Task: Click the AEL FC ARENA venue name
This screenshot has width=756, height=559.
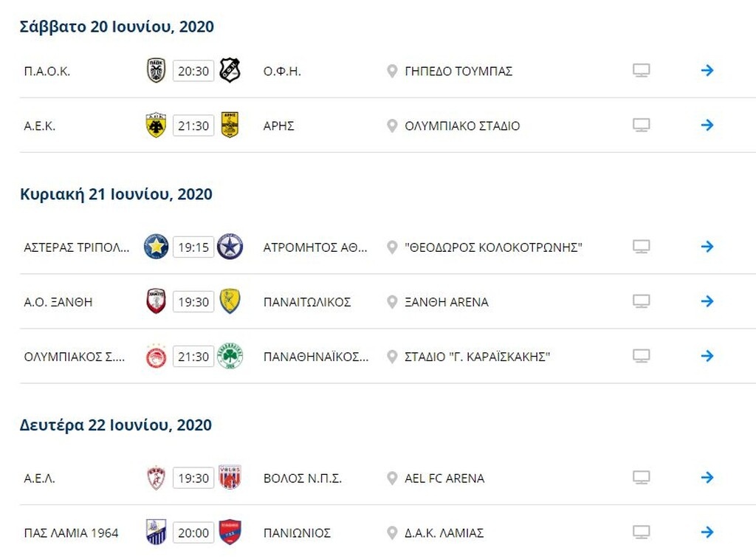Action: point(444,479)
